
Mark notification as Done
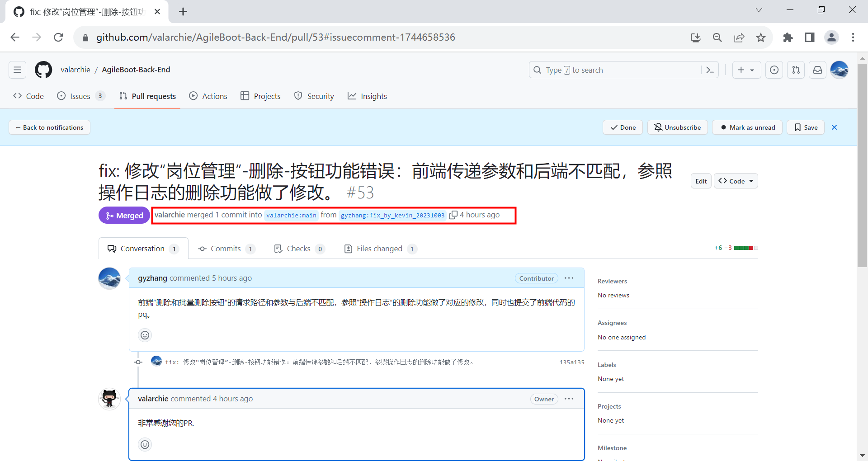point(623,127)
